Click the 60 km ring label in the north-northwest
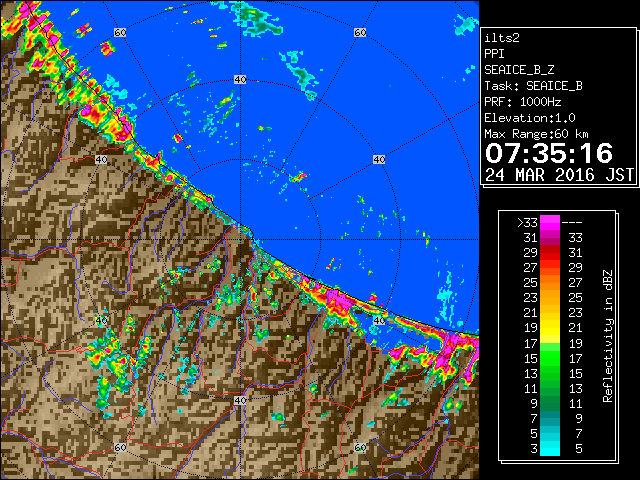640x480 pixels. (x=120, y=32)
